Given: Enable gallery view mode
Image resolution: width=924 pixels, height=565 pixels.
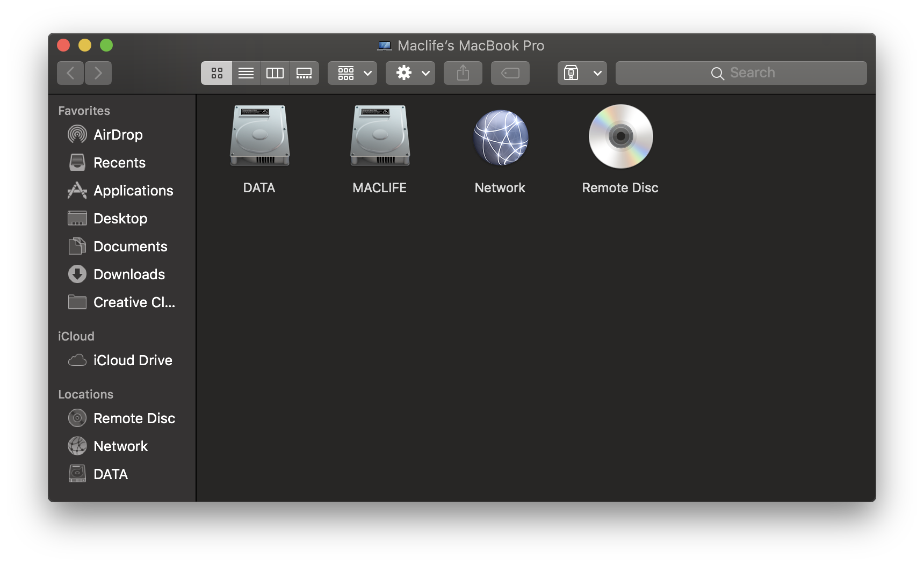Looking at the screenshot, I should pyautogui.click(x=304, y=73).
